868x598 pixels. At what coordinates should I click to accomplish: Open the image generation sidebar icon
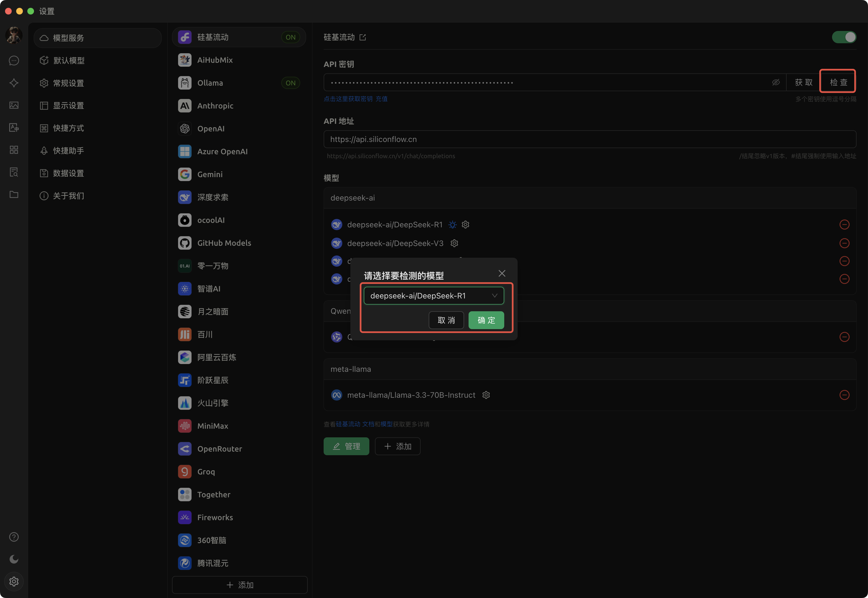[x=14, y=105]
